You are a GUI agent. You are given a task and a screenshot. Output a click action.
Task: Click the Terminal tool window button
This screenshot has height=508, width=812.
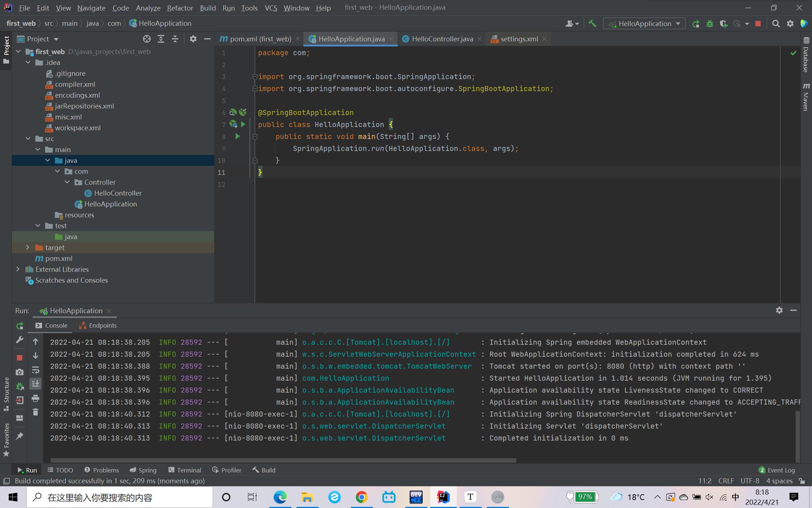pos(185,470)
